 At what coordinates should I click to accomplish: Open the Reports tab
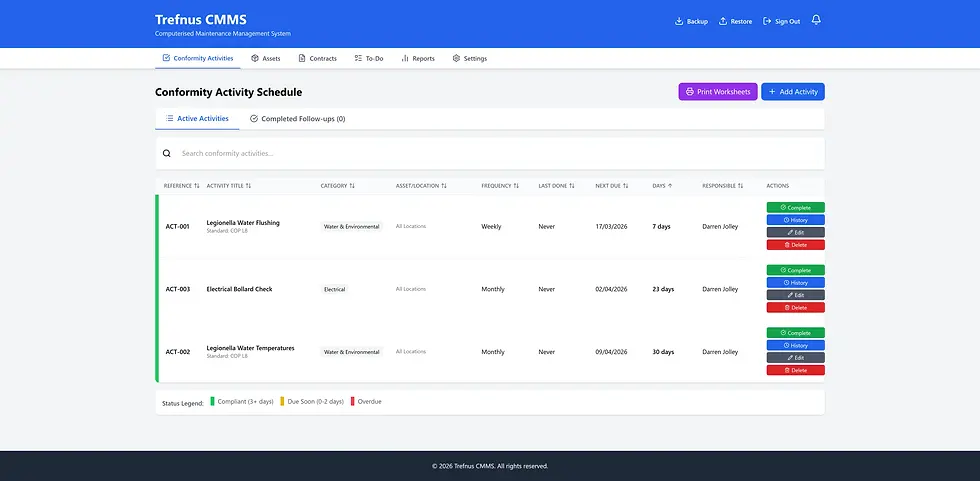pyautogui.click(x=418, y=58)
